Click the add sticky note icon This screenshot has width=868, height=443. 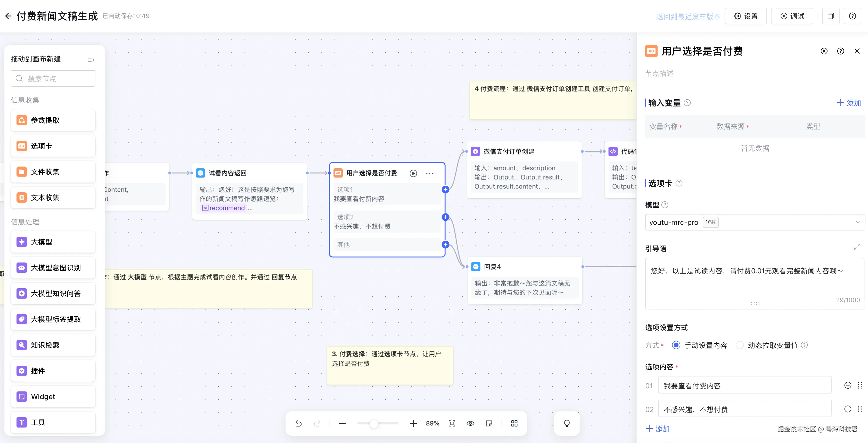coord(489,423)
